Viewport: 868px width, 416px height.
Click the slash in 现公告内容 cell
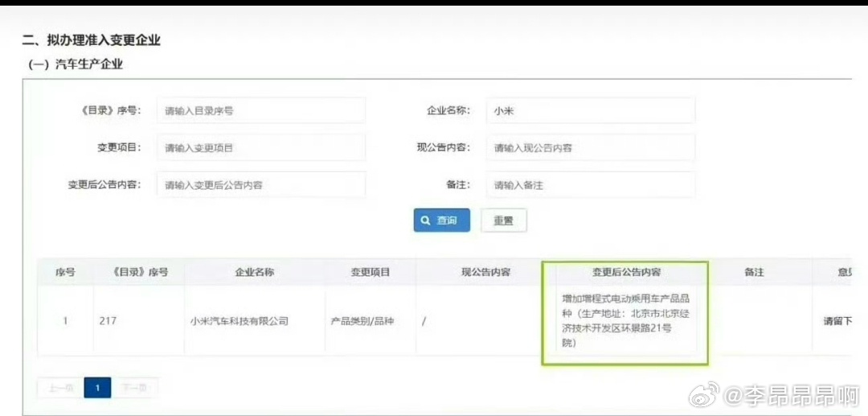coord(423,321)
